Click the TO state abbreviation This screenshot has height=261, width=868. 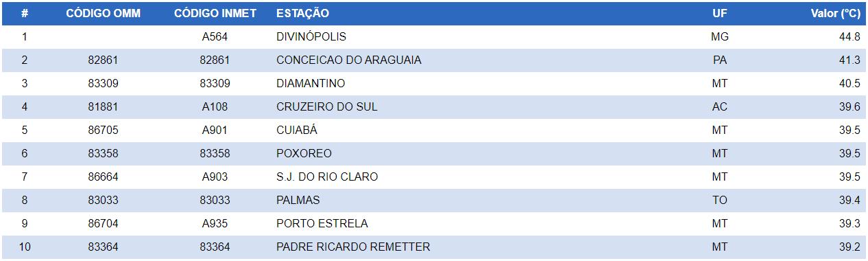pyautogui.click(x=720, y=201)
